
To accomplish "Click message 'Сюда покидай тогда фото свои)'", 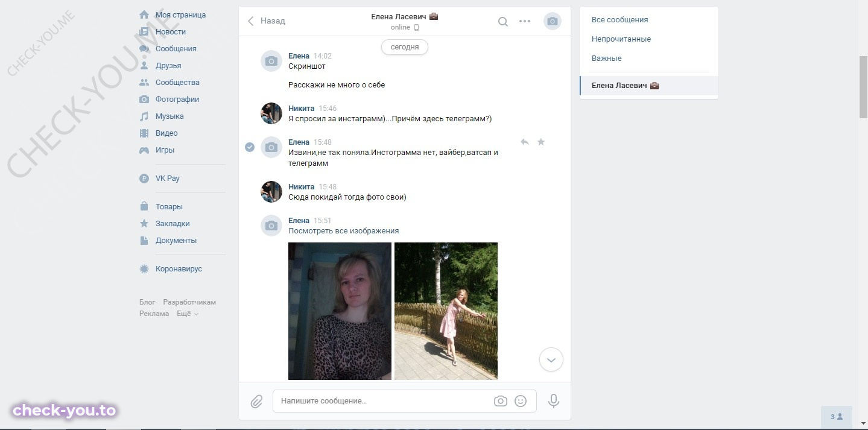I will point(347,197).
